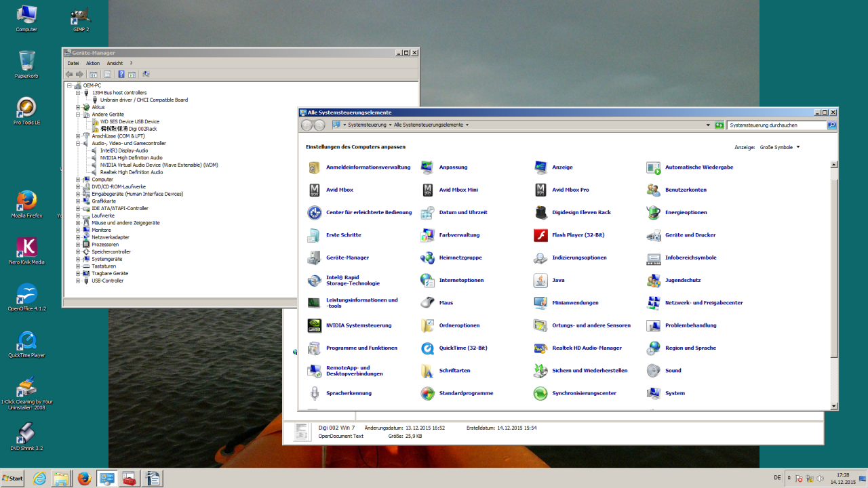The width and height of the screenshot is (868, 488).
Task: Open the Geräte-Manager link in control panel
Action: [347, 258]
